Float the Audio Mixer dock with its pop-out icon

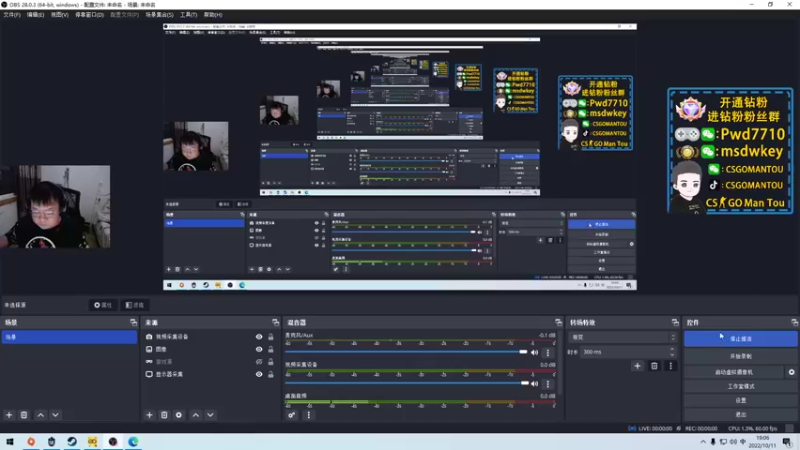tap(558, 322)
